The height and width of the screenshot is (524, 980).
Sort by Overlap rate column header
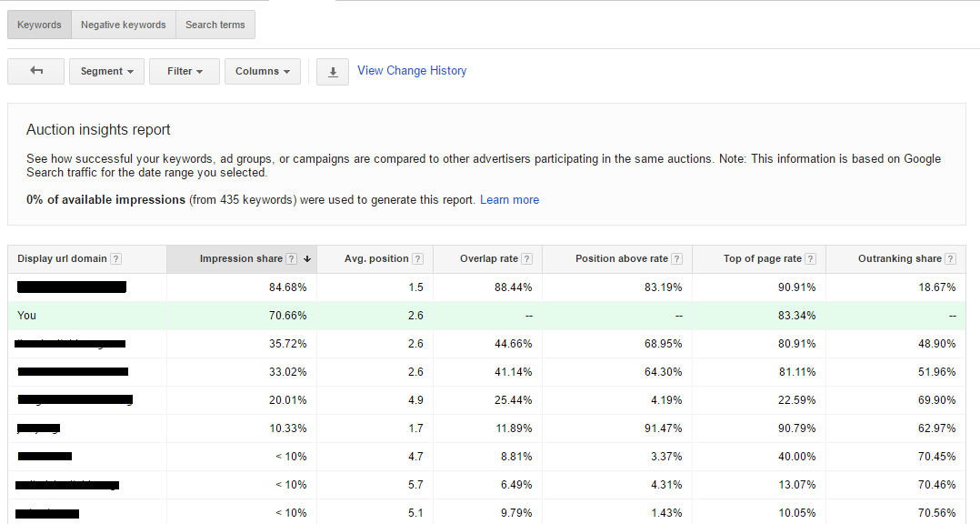pyautogui.click(x=489, y=259)
